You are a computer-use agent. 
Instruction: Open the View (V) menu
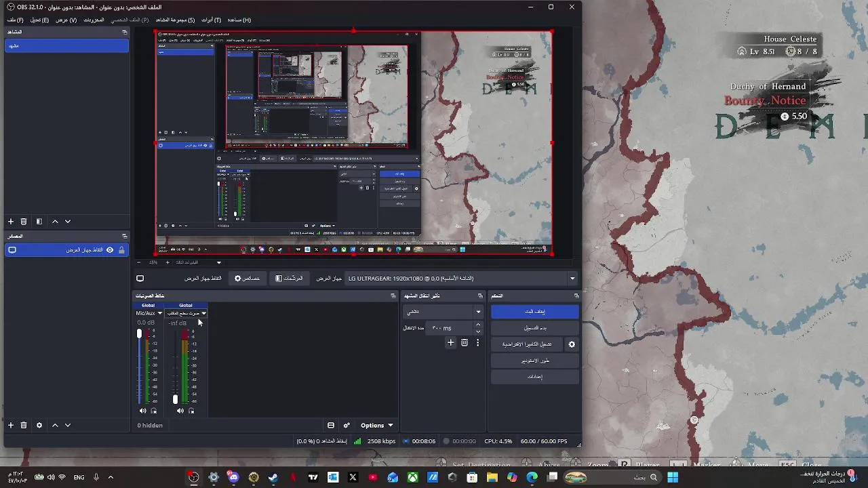(66, 20)
